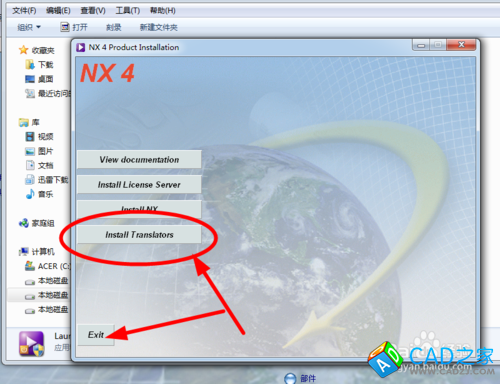
Task: Open the 图片 pictures library icon
Action: [30, 151]
